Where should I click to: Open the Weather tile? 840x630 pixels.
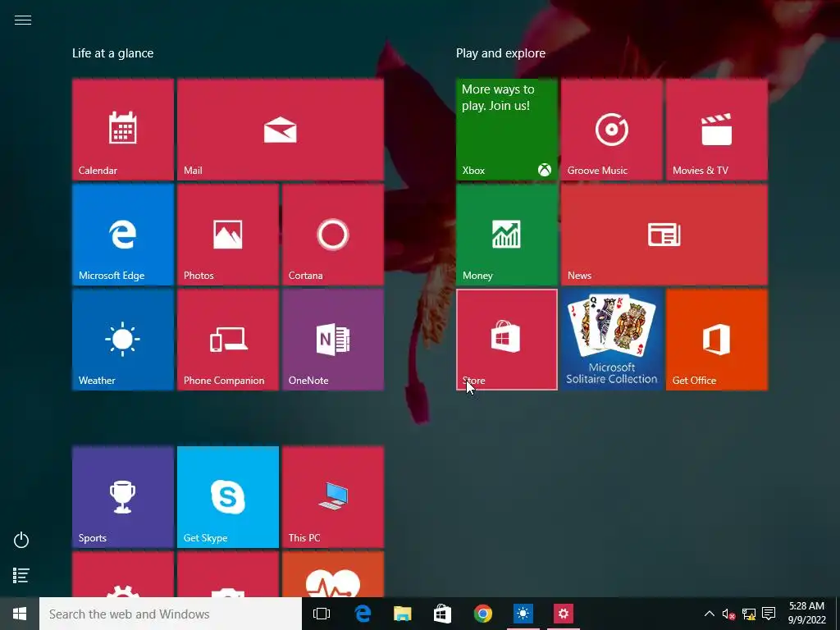tap(123, 340)
